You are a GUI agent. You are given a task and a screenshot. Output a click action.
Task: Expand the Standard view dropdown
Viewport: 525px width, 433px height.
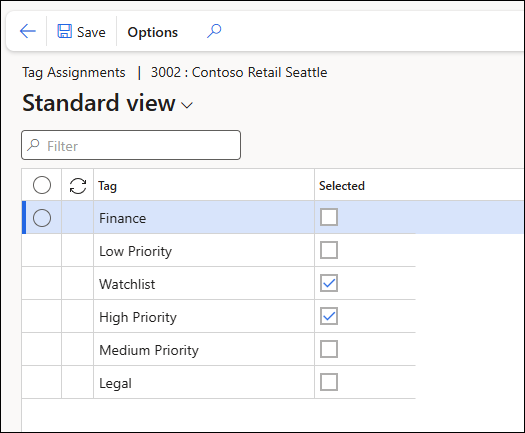coord(187,105)
